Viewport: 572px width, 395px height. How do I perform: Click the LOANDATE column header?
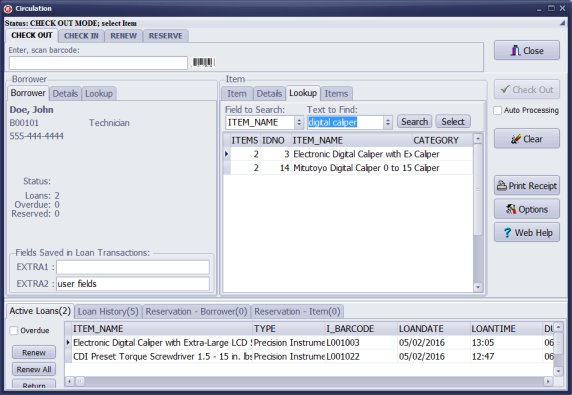(x=433, y=329)
